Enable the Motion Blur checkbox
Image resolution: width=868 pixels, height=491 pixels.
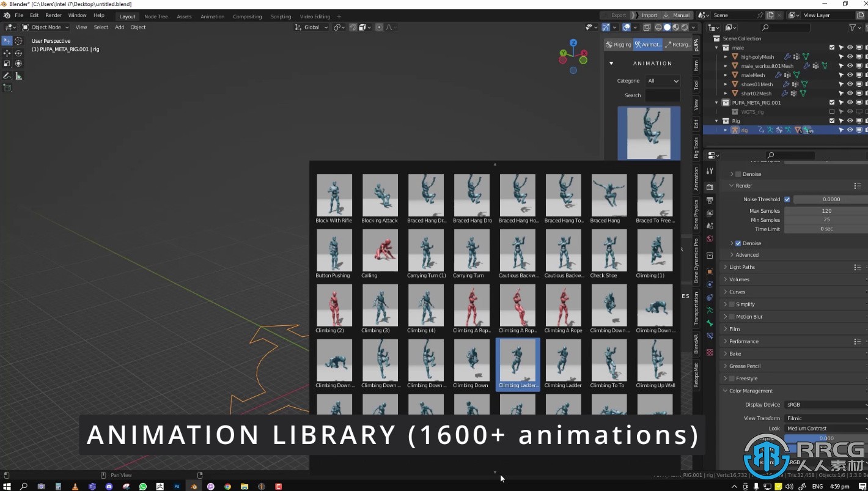(x=732, y=317)
